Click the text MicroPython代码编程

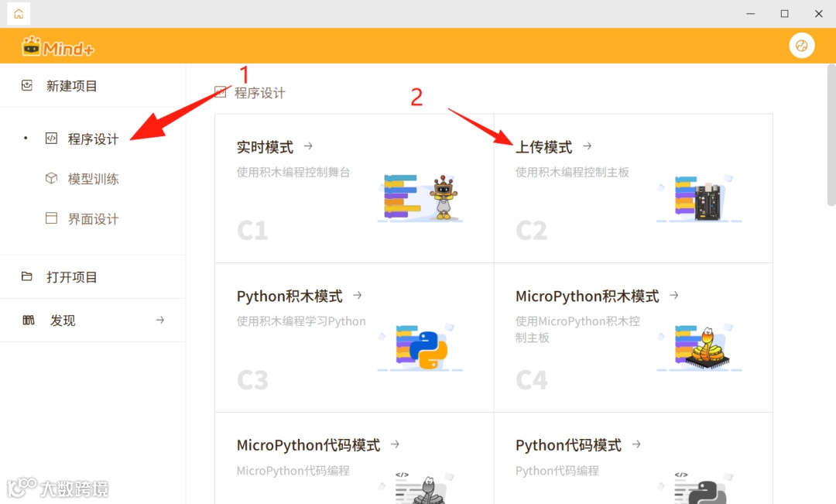click(293, 471)
